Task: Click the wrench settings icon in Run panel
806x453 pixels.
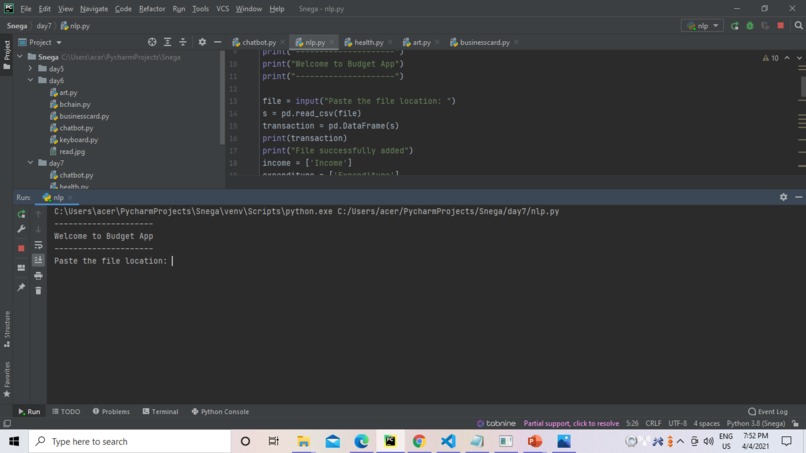Action: coord(21,229)
